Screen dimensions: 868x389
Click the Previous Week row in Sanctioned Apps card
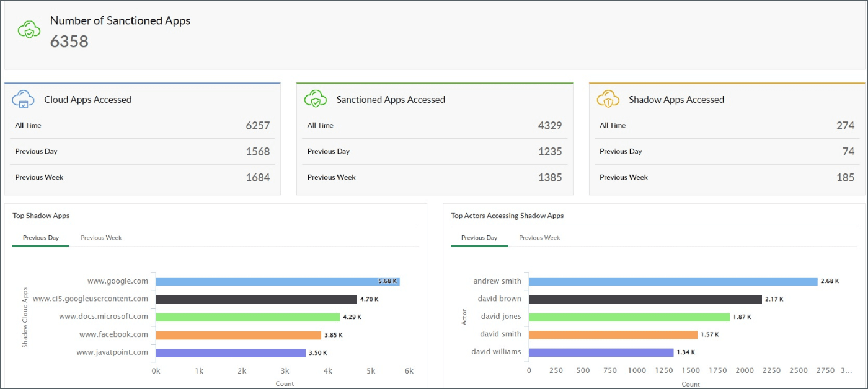pos(434,177)
